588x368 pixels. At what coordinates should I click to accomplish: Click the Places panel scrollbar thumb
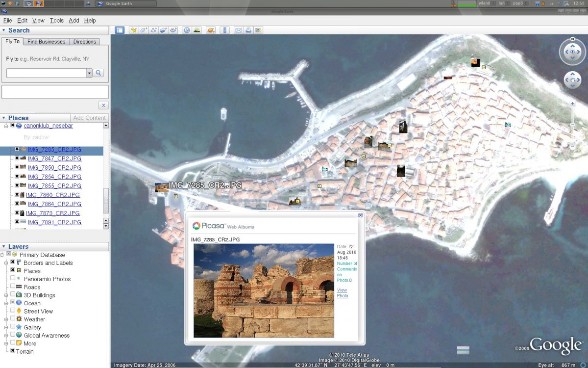coord(106,201)
